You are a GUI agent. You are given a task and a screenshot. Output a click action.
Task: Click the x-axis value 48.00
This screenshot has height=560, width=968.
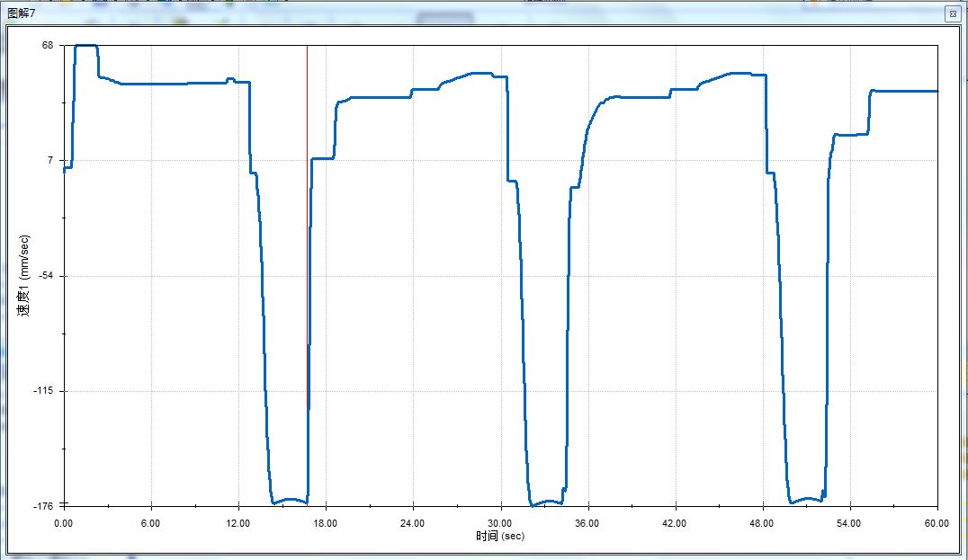click(x=761, y=523)
